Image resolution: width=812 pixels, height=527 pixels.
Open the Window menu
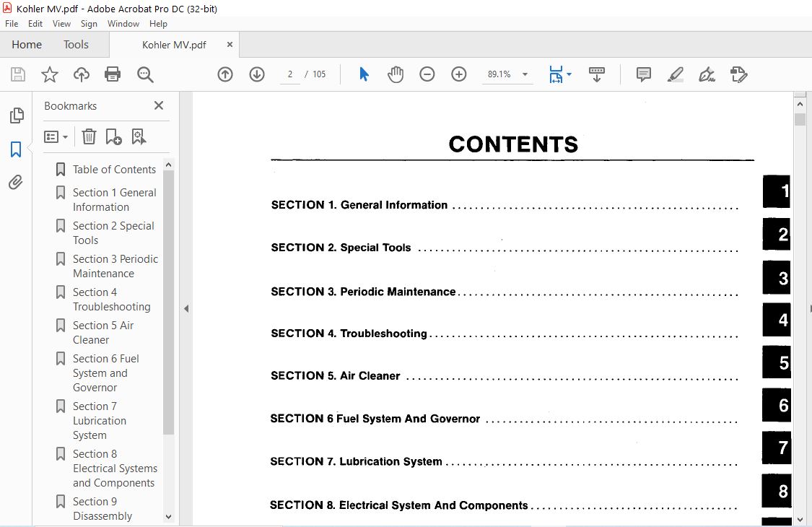(123, 24)
